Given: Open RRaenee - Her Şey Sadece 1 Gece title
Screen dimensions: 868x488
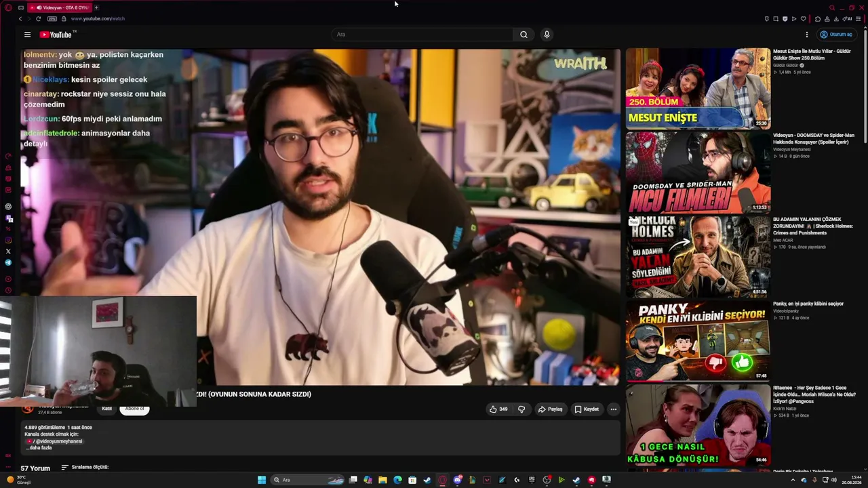Looking at the screenshot, I should click(814, 394).
